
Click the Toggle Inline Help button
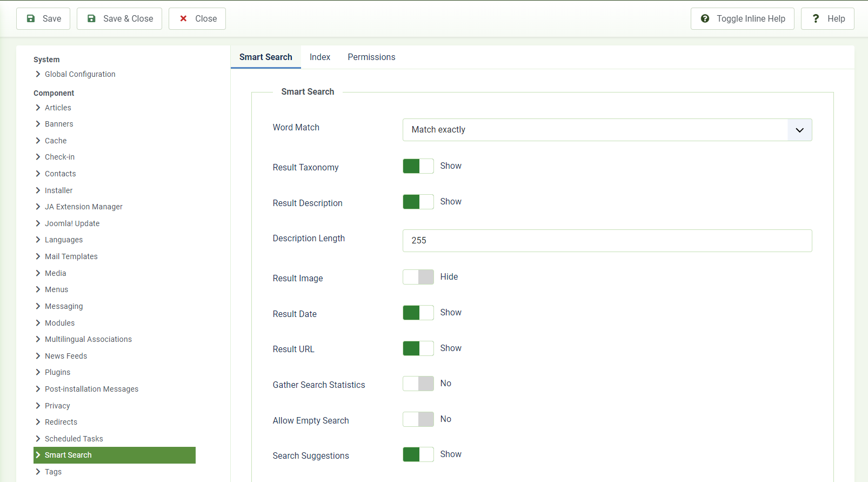click(x=743, y=18)
